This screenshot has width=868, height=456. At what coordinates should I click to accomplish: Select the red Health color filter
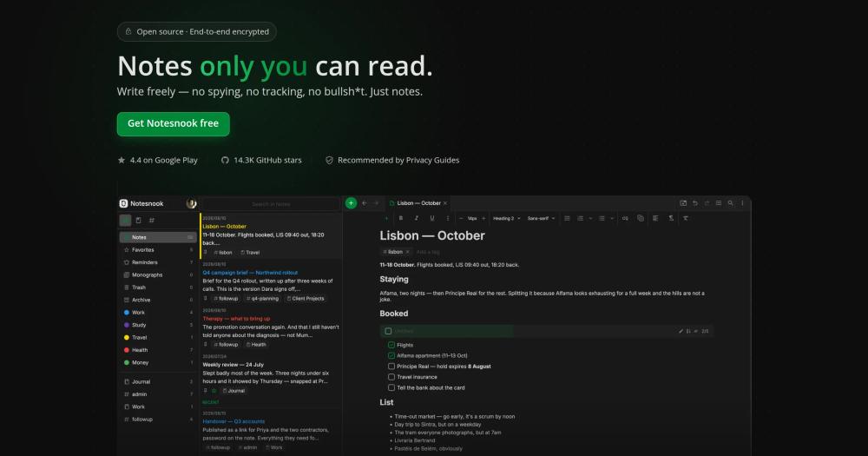pyautogui.click(x=158, y=350)
